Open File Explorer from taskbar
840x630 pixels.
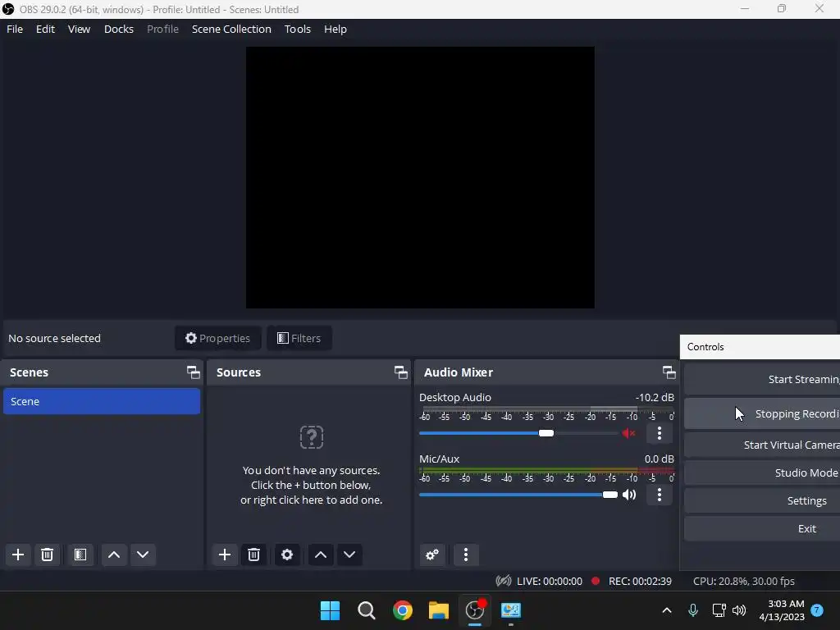tap(438, 610)
